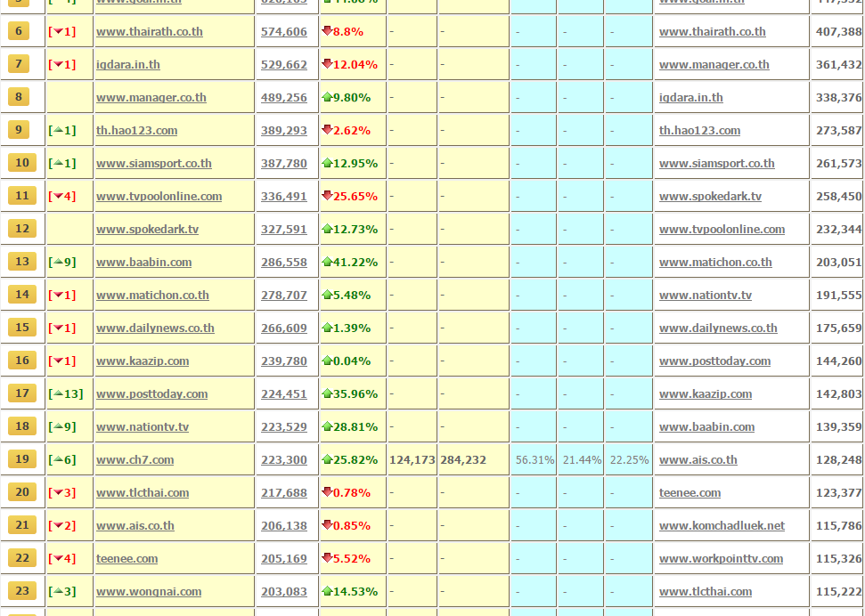Click rank badge number 12
The width and height of the screenshot is (865, 616).
tap(22, 229)
